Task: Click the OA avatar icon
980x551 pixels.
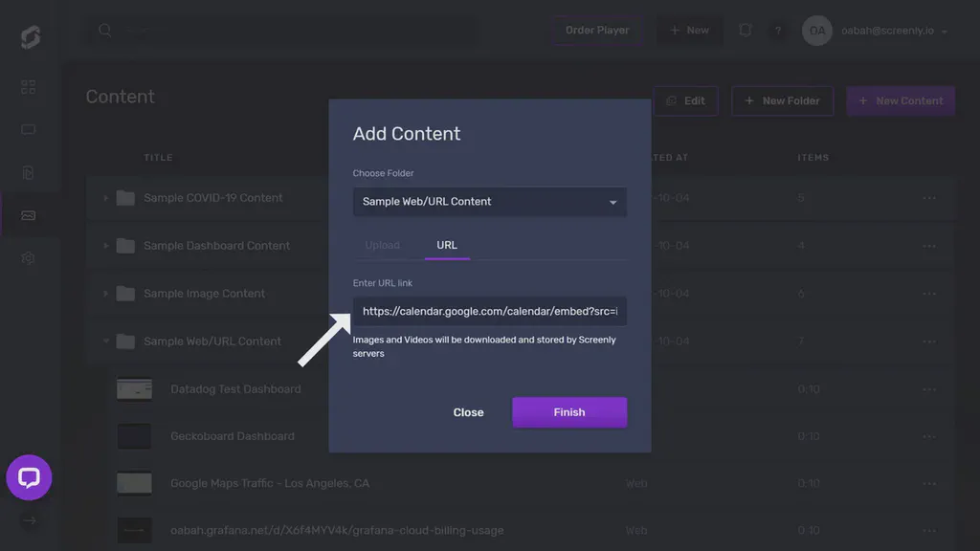Action: point(815,30)
